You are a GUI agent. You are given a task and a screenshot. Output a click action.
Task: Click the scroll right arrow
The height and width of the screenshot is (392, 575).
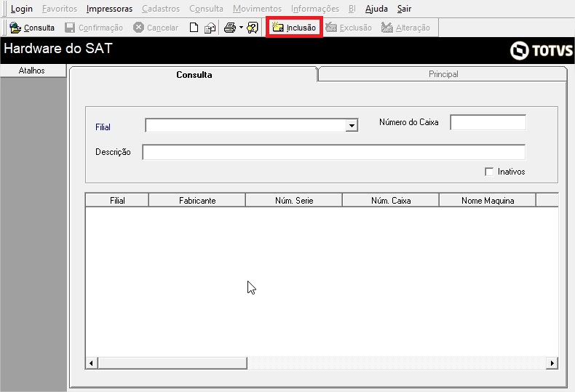click(x=552, y=363)
